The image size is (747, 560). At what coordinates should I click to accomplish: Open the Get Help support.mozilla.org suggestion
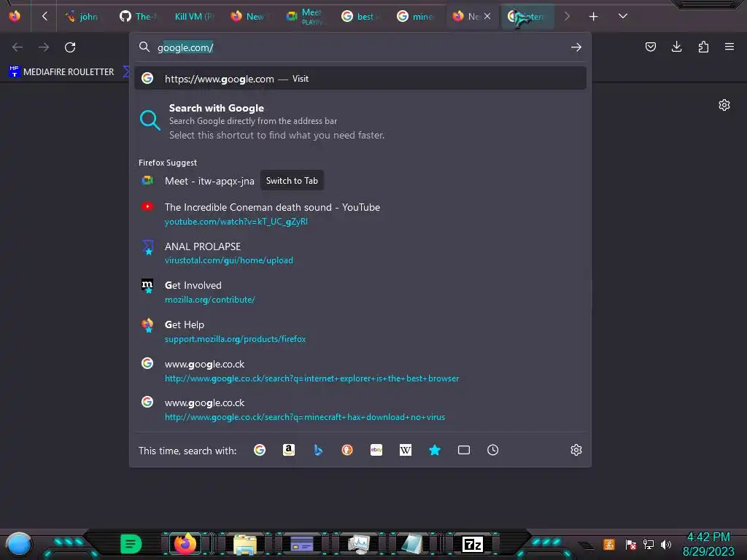coord(360,332)
